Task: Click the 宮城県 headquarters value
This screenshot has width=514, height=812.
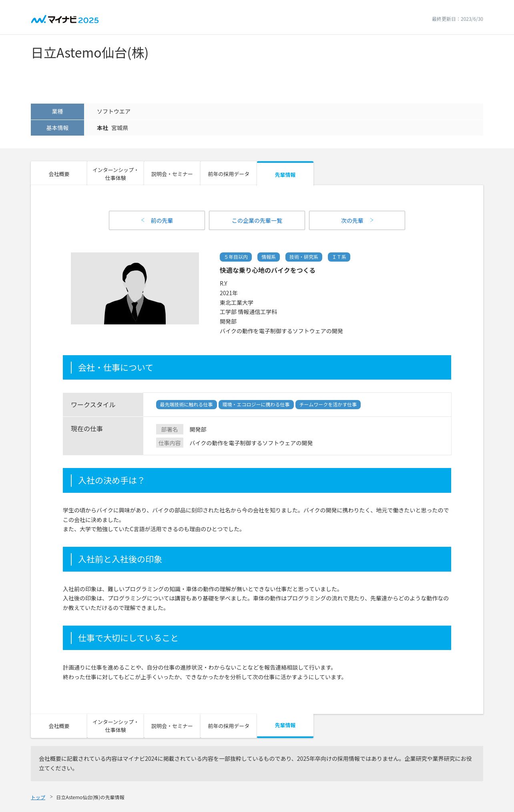Action: coord(120,128)
